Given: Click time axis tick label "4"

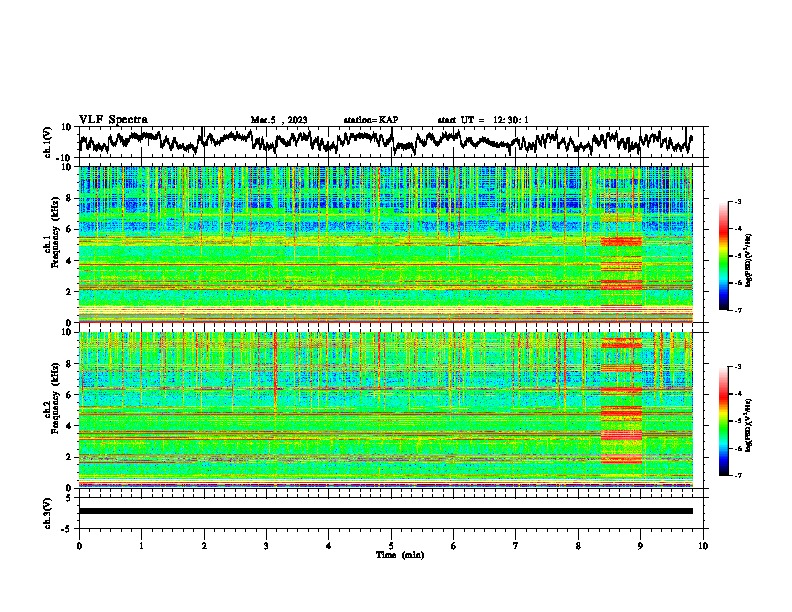Looking at the screenshot, I should coord(329,546).
